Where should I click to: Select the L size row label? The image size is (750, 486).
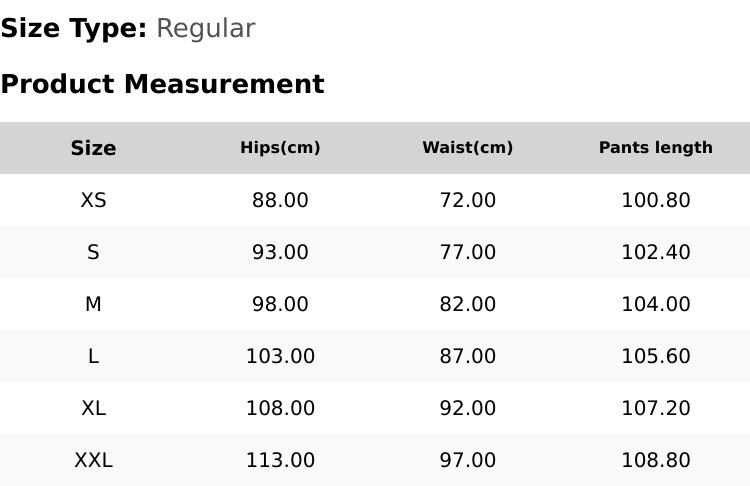93,356
